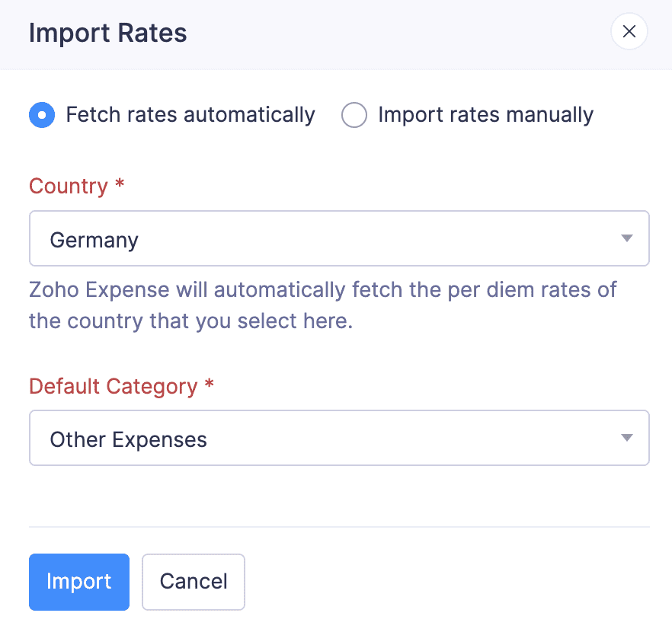Change the Other Expenses category selection
This screenshot has width=672, height=632.
point(339,438)
